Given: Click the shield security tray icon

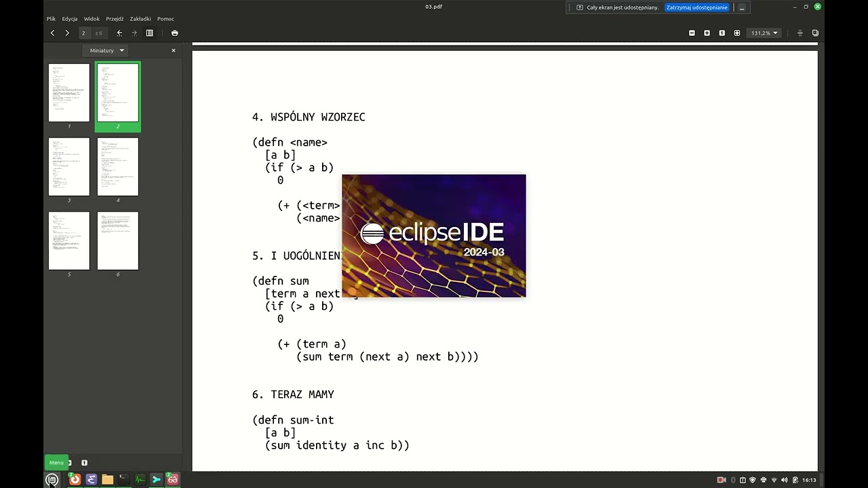Looking at the screenshot, I should (753, 480).
